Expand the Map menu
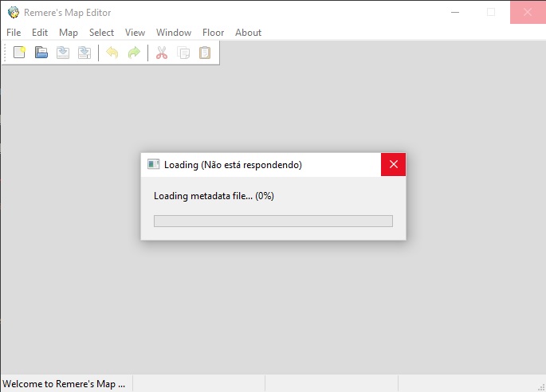 (69, 33)
